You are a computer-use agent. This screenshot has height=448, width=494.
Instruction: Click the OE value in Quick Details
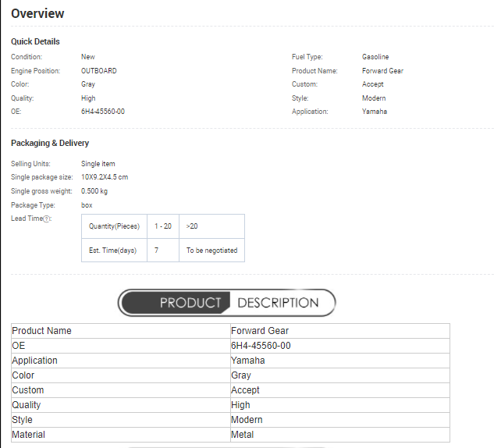pyautogui.click(x=103, y=112)
